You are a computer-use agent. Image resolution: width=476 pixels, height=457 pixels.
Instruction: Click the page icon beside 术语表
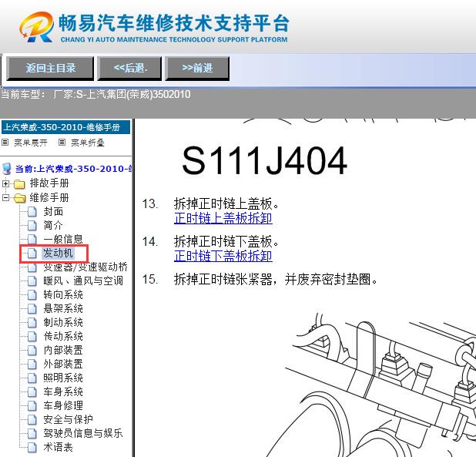32,447
